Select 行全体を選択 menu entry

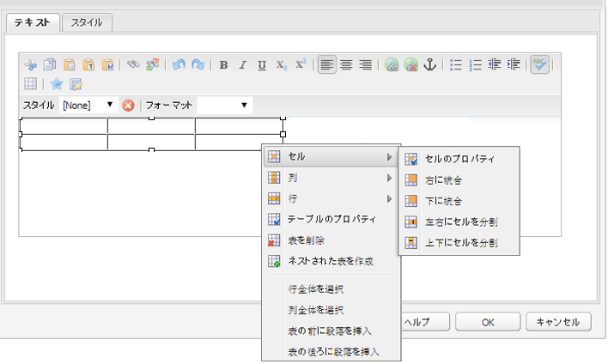click(x=331, y=289)
